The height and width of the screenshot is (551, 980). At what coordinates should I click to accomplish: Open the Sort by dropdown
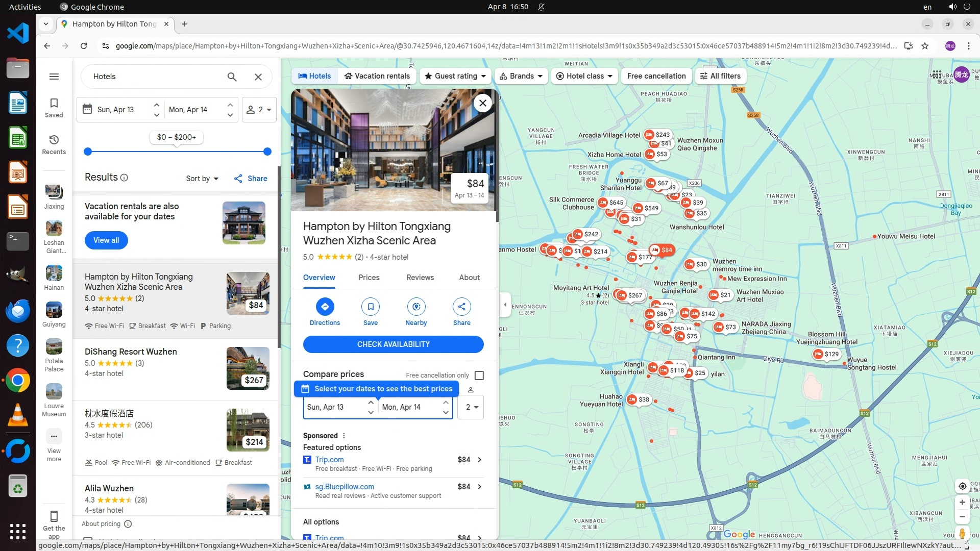(x=202, y=179)
